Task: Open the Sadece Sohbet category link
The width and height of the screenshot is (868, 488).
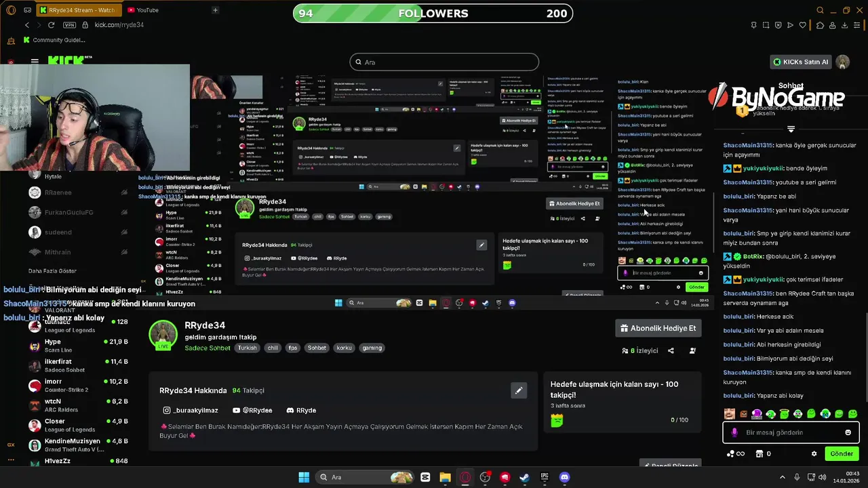Action: point(208,348)
